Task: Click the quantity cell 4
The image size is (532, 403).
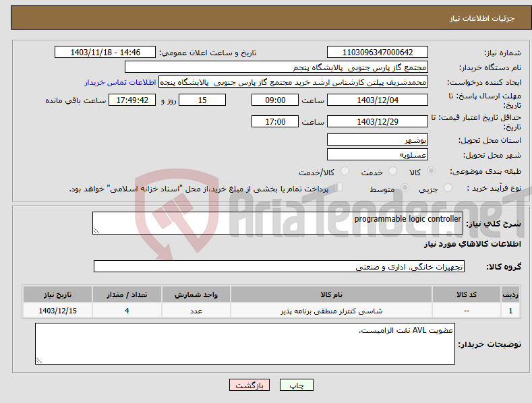Action: coord(127,311)
